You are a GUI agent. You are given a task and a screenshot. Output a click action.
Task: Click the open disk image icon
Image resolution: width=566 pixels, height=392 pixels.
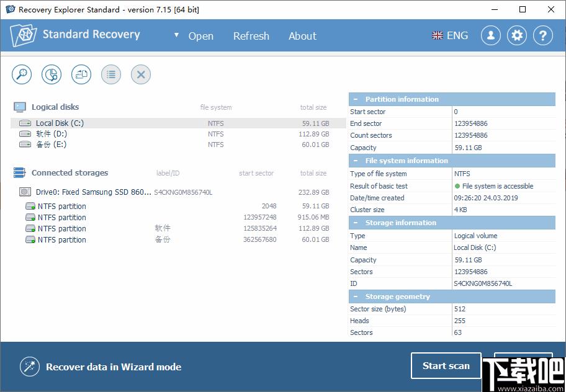pyautogui.click(x=81, y=74)
